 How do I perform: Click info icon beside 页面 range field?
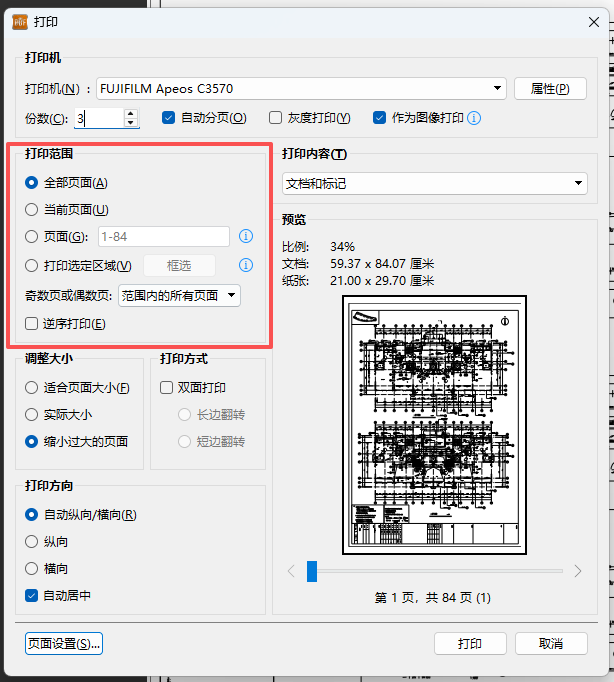[x=246, y=237]
